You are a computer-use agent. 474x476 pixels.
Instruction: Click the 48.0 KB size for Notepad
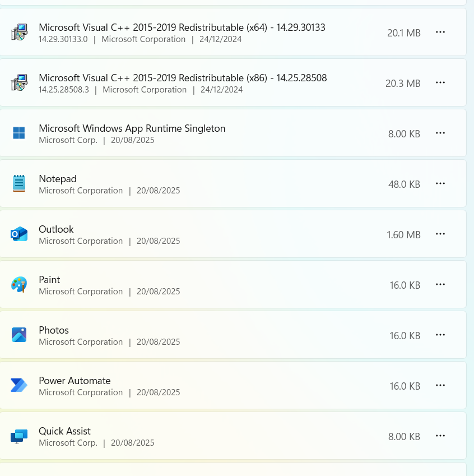click(x=404, y=184)
